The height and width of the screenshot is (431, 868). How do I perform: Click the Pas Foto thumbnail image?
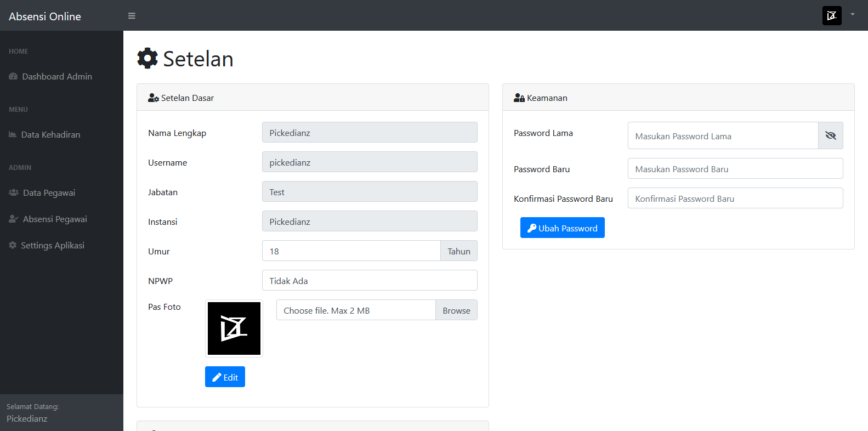[234, 328]
